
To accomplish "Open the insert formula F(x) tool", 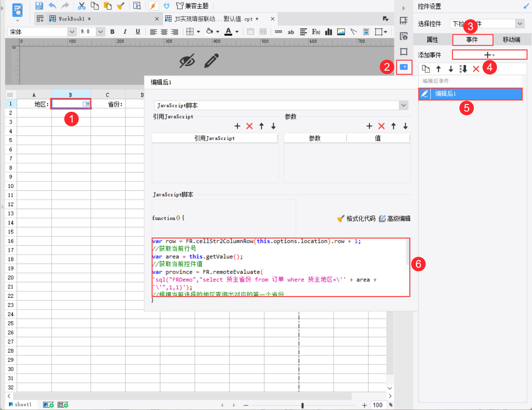I will click(316, 32).
